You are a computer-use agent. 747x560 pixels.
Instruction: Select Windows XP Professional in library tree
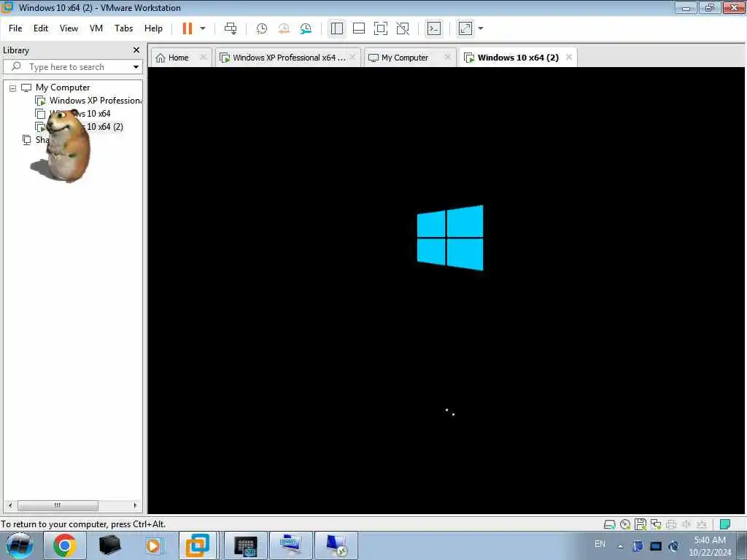tap(88, 101)
